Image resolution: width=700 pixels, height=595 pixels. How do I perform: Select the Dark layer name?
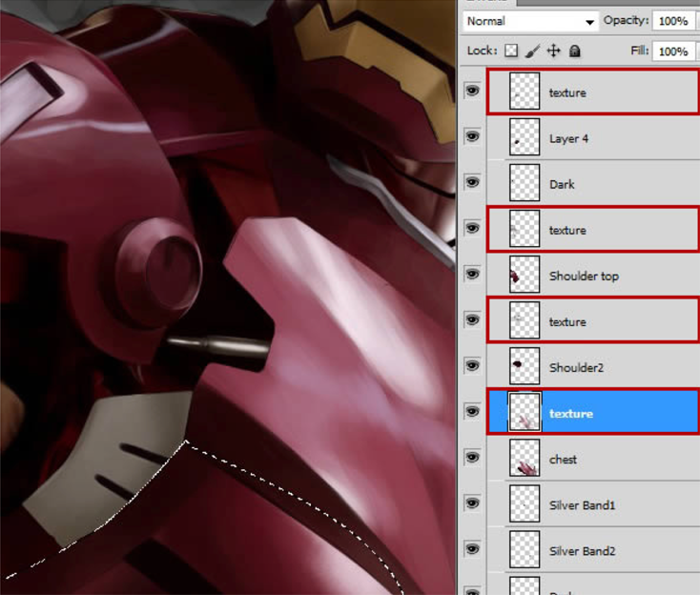(562, 184)
